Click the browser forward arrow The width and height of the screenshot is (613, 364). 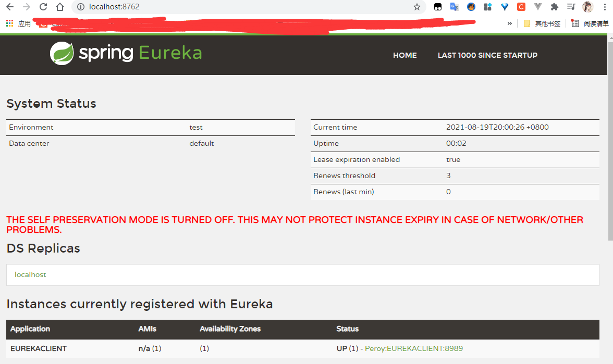pos(27,7)
